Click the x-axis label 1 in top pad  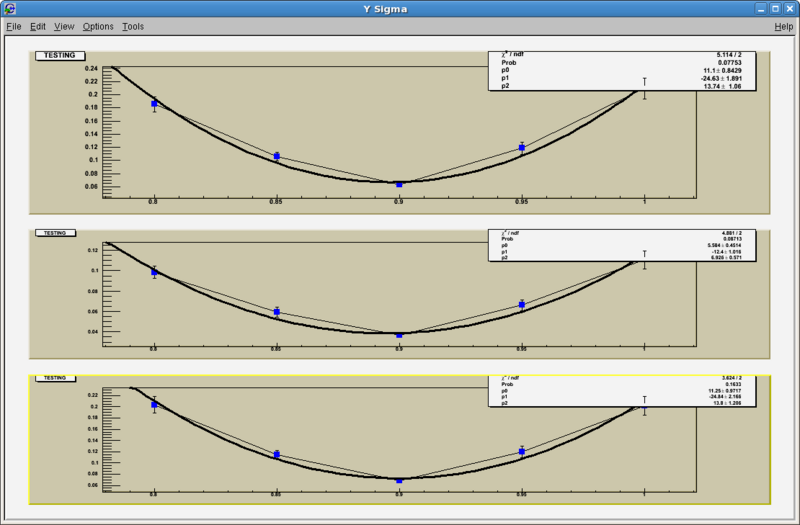644,202
